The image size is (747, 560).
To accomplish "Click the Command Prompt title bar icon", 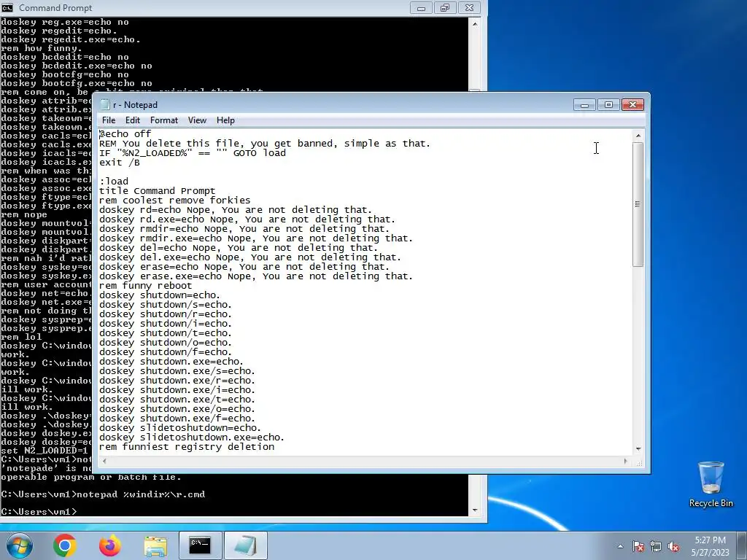I will pyautogui.click(x=7, y=7).
